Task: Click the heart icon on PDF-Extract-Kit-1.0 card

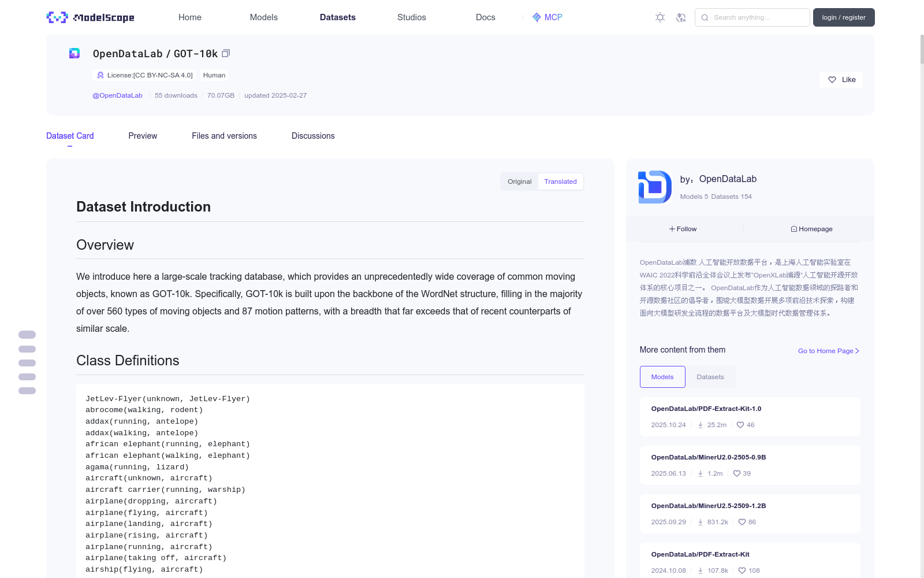Action: coord(740,425)
